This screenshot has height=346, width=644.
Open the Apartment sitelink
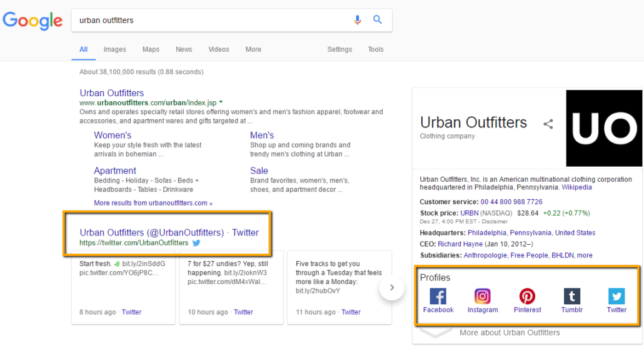[114, 171]
